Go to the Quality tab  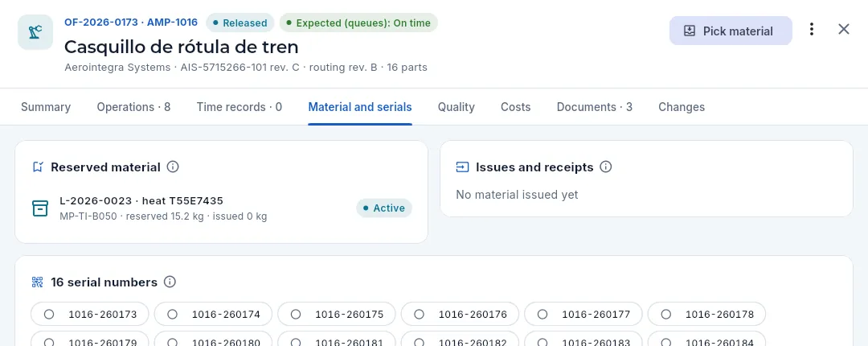[457, 107]
